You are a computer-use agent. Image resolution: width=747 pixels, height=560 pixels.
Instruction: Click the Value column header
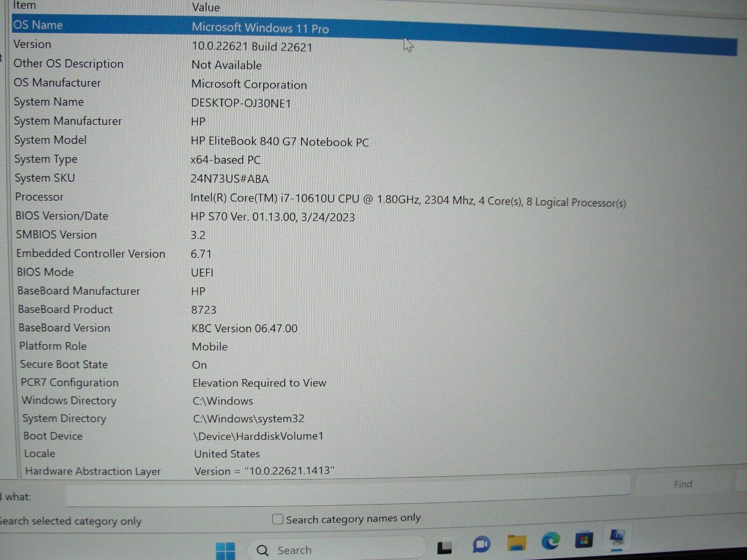tap(205, 7)
